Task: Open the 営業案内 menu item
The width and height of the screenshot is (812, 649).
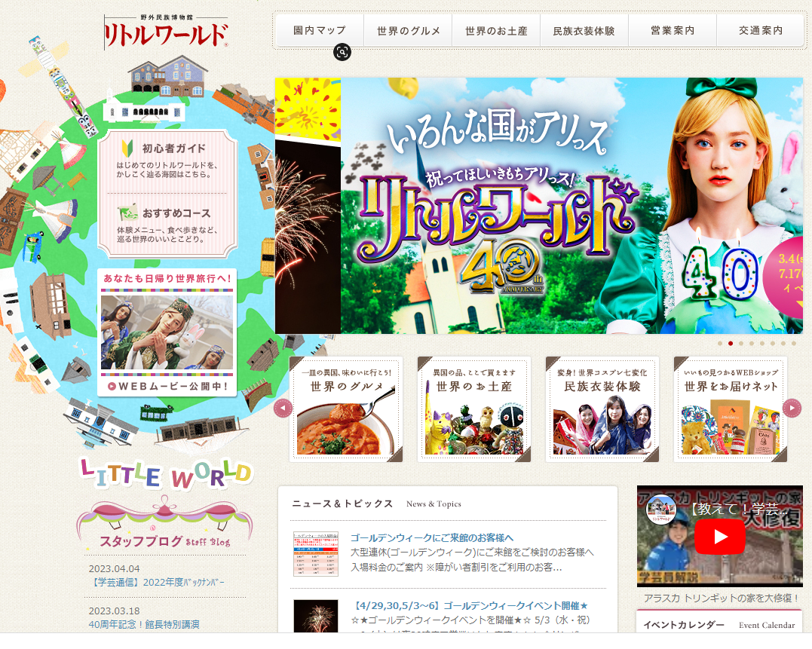Action: [x=673, y=31]
